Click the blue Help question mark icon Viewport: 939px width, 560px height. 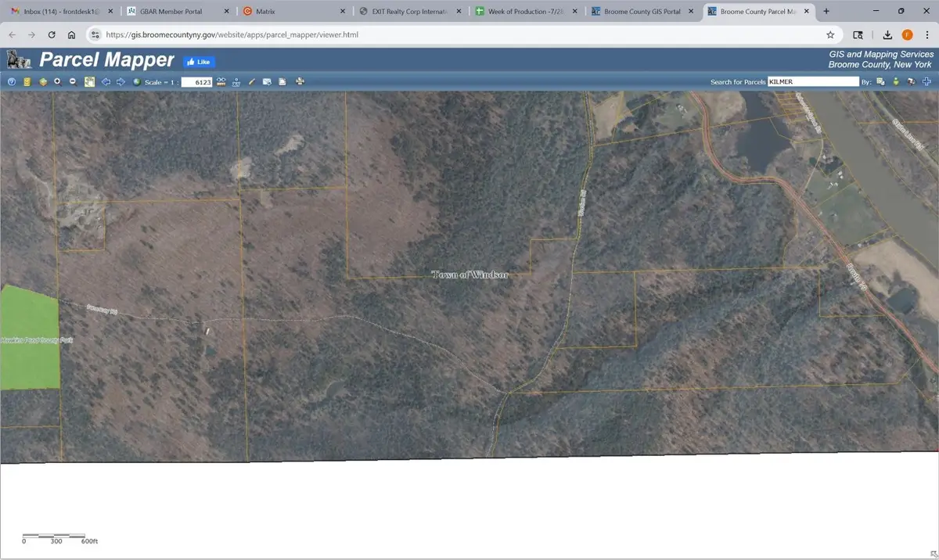pyautogui.click(x=12, y=82)
